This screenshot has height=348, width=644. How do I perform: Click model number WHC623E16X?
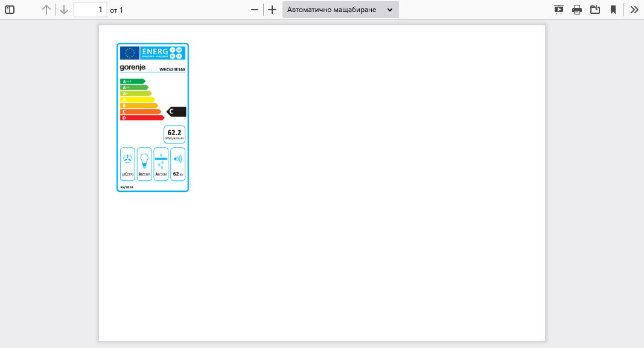pos(172,69)
